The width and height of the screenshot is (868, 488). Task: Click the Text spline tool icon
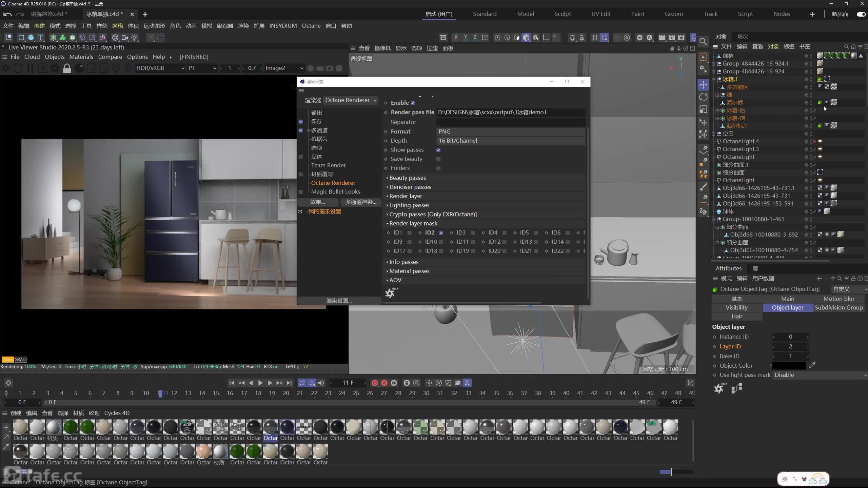click(40, 38)
